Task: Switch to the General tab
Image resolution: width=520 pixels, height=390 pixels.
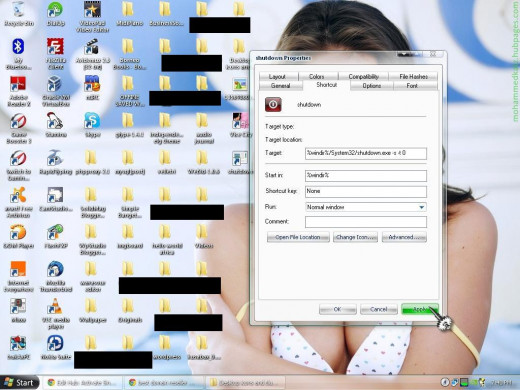Action: [x=281, y=86]
